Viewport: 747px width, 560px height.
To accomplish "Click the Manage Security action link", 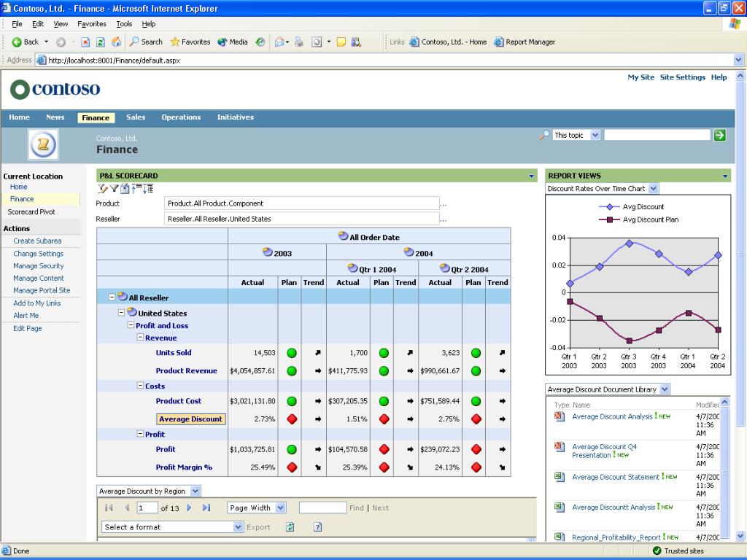I will point(39,265).
